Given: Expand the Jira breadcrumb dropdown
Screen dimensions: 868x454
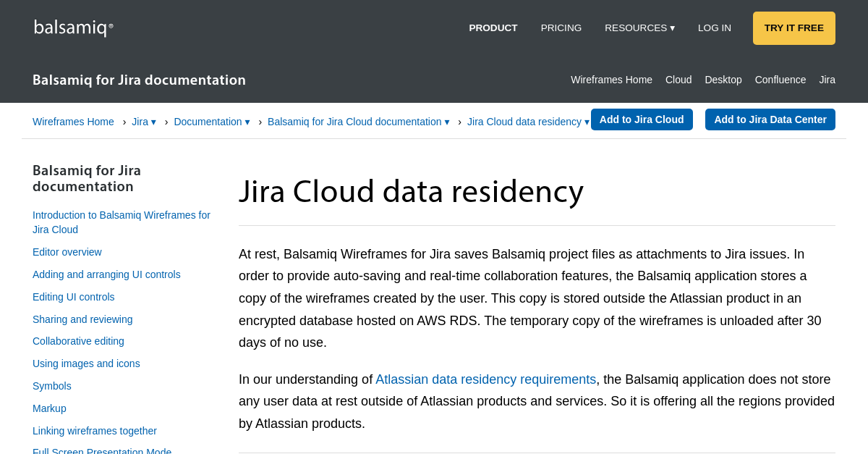Looking at the screenshot, I should 143,122.
